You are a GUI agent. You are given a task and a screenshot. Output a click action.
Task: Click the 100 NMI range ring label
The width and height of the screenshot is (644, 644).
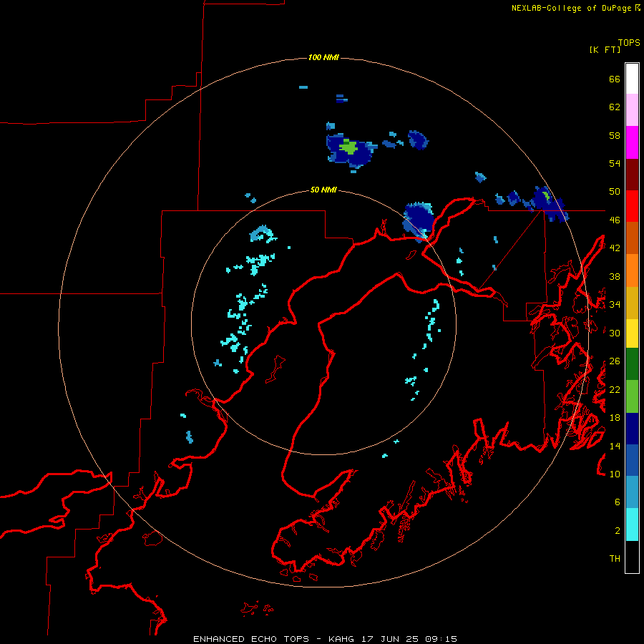(x=323, y=57)
